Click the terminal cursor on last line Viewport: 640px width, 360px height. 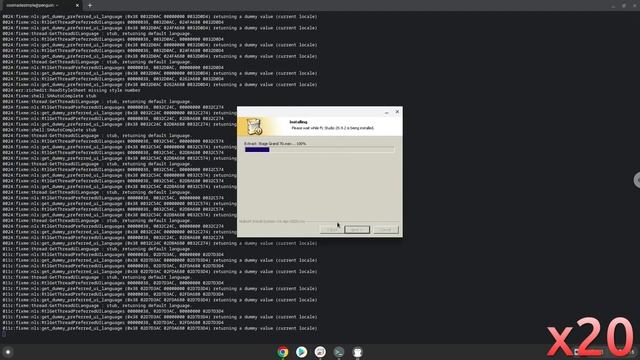pyautogui.click(x=4, y=334)
